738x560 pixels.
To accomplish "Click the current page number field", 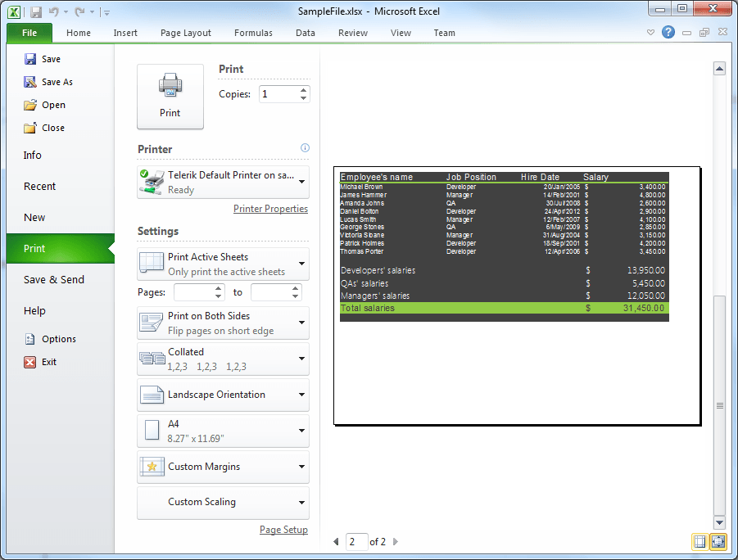I will pyautogui.click(x=356, y=542).
